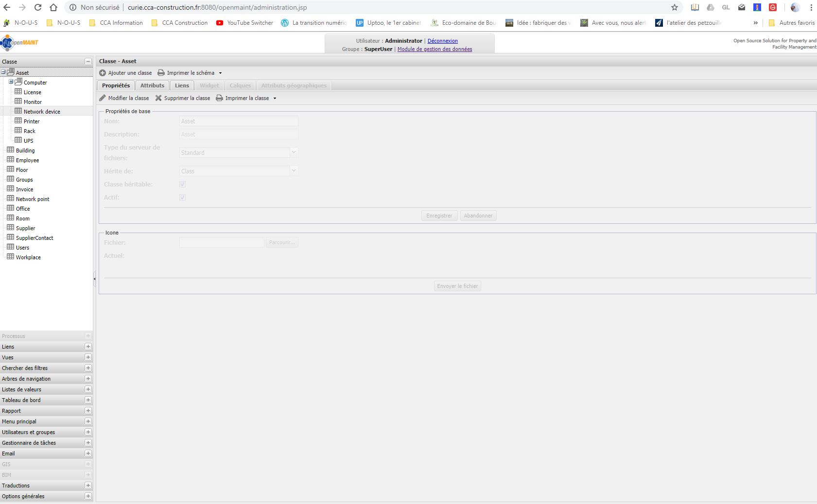Collapse the Classe panel with minus button
This screenshot has height=504, width=817.
click(88, 61)
